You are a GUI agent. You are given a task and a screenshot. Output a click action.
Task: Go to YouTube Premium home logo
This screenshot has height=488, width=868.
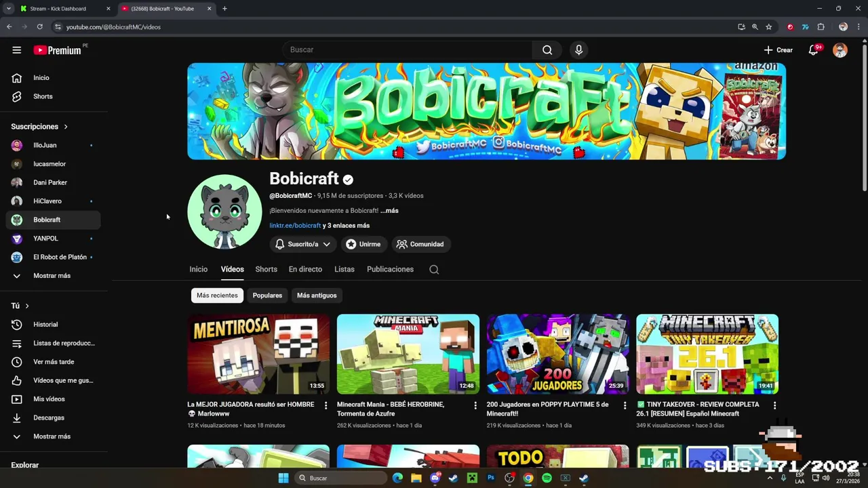(x=58, y=50)
